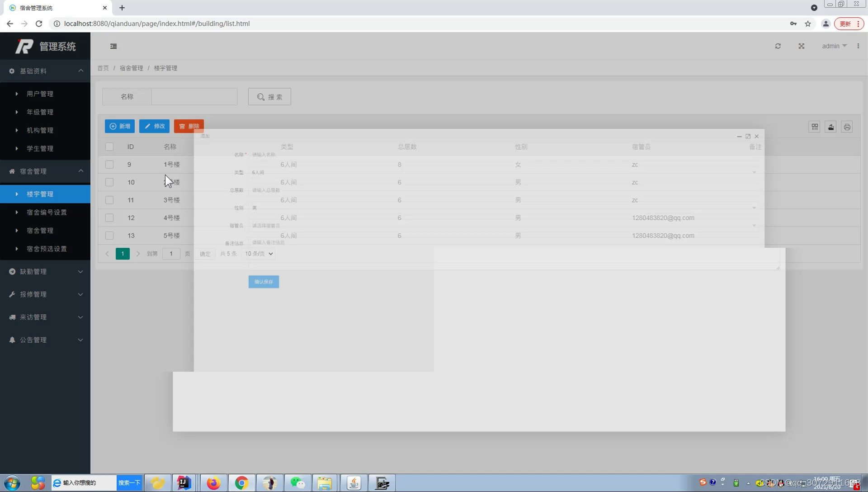Collapse the 宿舍管理 group with home icon
The width and height of the screenshot is (868, 492).
coord(45,171)
